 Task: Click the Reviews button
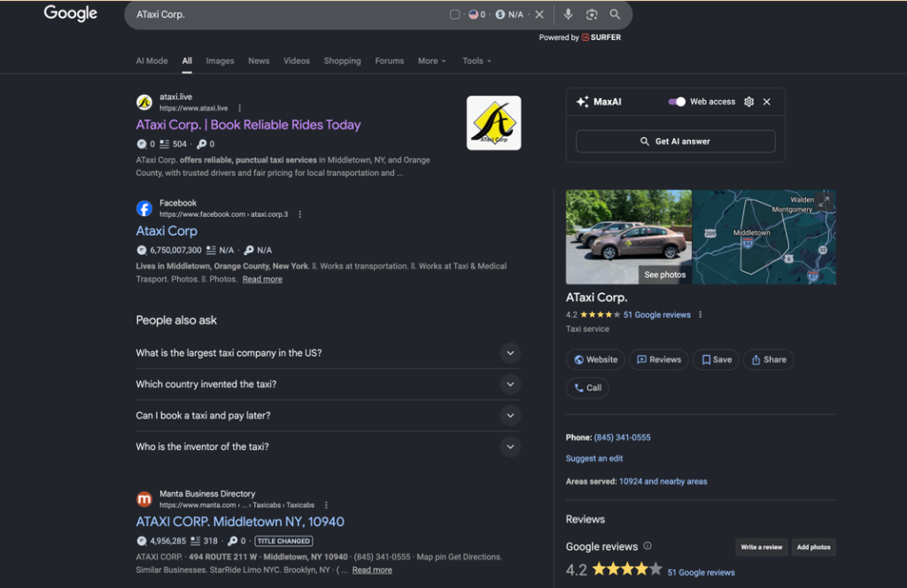point(659,360)
